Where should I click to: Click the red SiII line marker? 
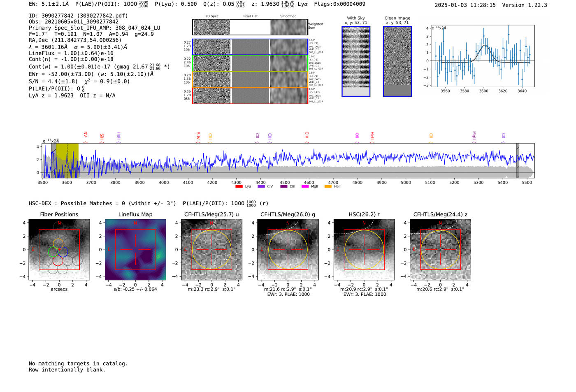point(102,138)
